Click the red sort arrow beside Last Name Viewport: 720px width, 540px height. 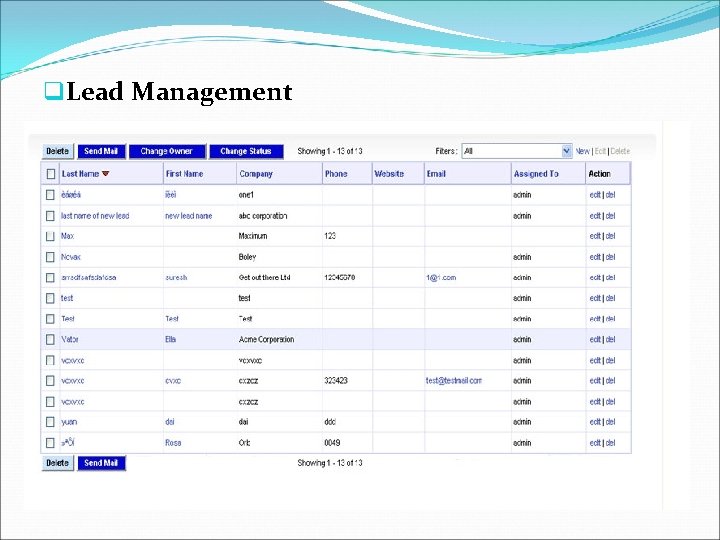106,174
